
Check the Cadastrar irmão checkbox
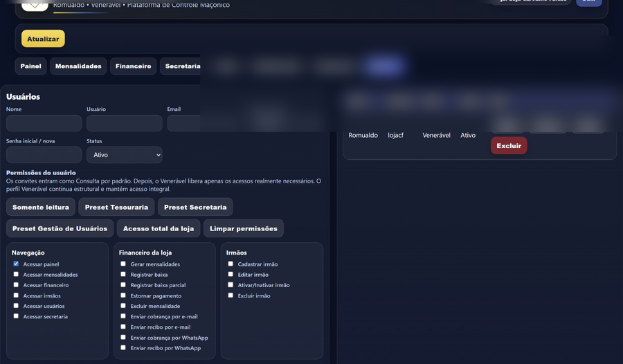(231, 264)
